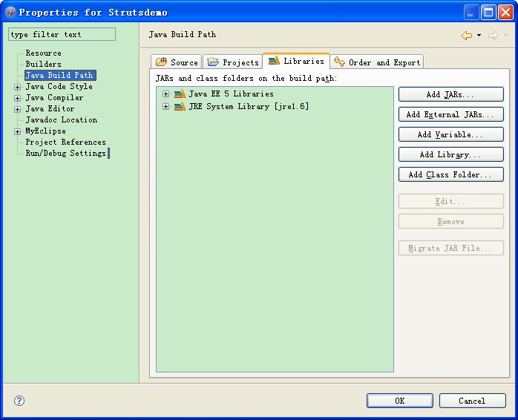
Task: Click the Source tab folder icon
Action: tap(161, 62)
